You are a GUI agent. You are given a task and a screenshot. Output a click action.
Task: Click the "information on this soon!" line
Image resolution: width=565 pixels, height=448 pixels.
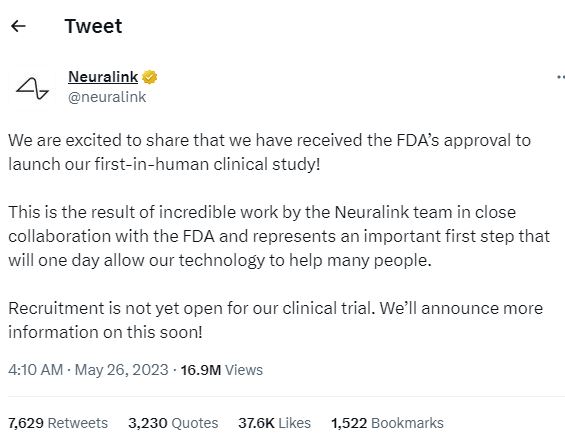(x=105, y=332)
